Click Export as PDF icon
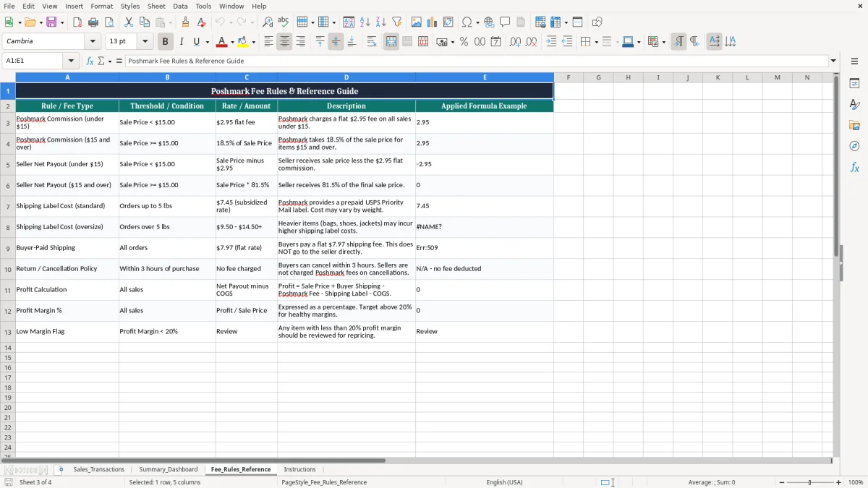868x488 pixels. tap(77, 22)
